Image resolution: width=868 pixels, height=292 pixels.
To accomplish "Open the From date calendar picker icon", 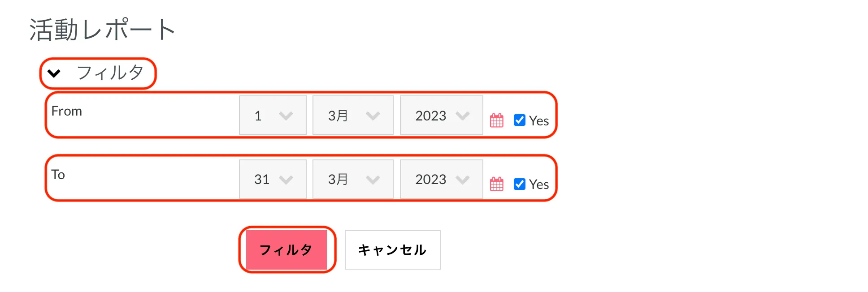I will 496,120.
